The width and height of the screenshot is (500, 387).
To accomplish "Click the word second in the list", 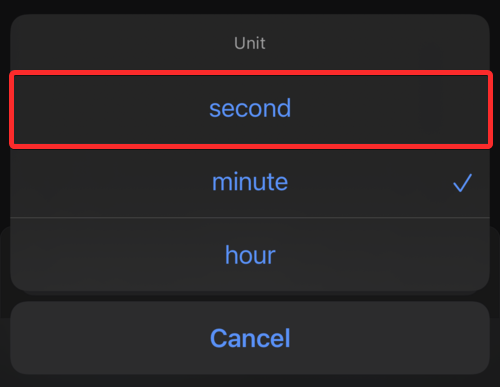I will tap(250, 108).
